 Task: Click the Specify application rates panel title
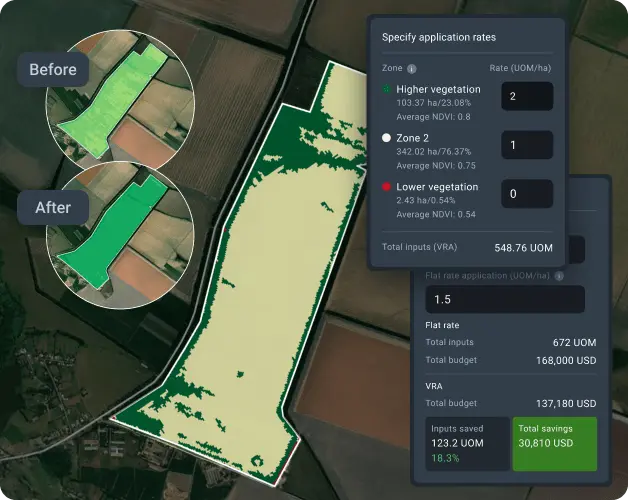[x=439, y=37]
